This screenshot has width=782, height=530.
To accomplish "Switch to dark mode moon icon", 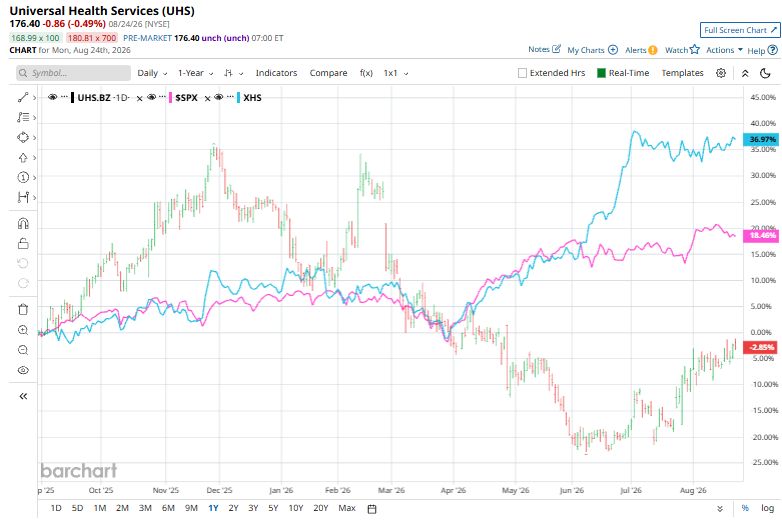I will pos(765,73).
